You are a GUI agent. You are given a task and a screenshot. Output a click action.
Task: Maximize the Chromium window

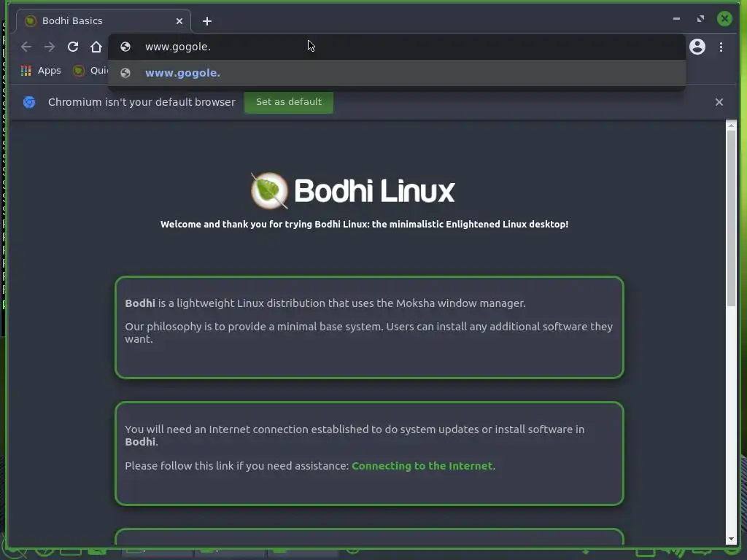click(700, 18)
